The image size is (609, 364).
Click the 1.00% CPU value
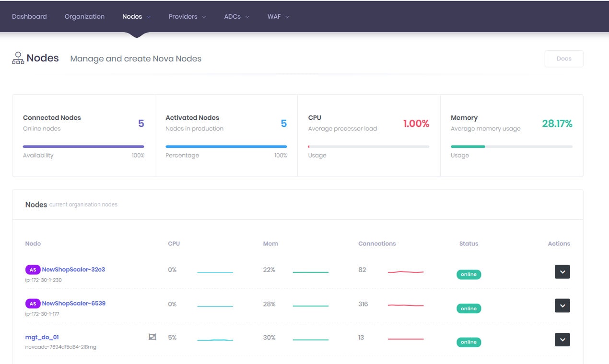pyautogui.click(x=416, y=124)
